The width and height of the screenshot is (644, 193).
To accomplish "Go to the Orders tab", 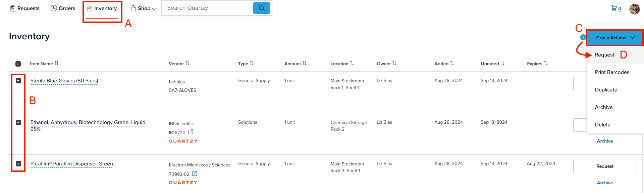I will tap(63, 8).
